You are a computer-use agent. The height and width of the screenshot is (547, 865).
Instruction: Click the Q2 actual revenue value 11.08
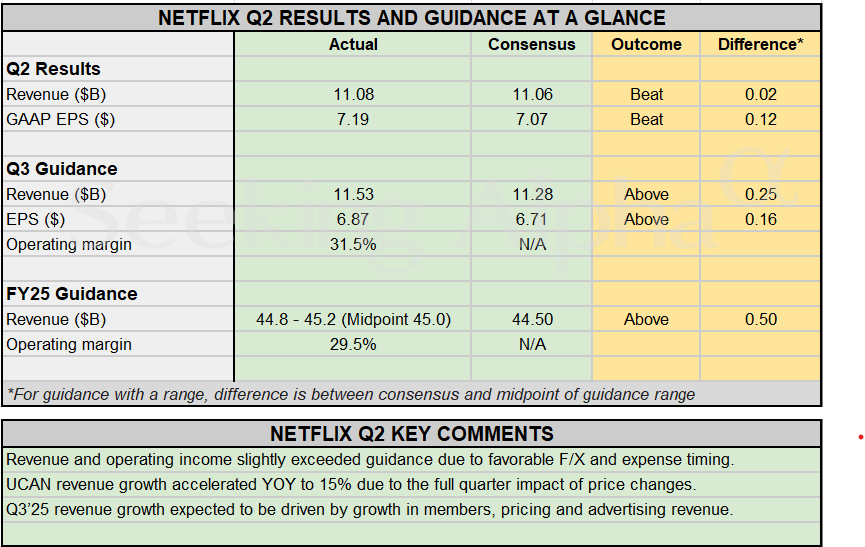click(353, 94)
